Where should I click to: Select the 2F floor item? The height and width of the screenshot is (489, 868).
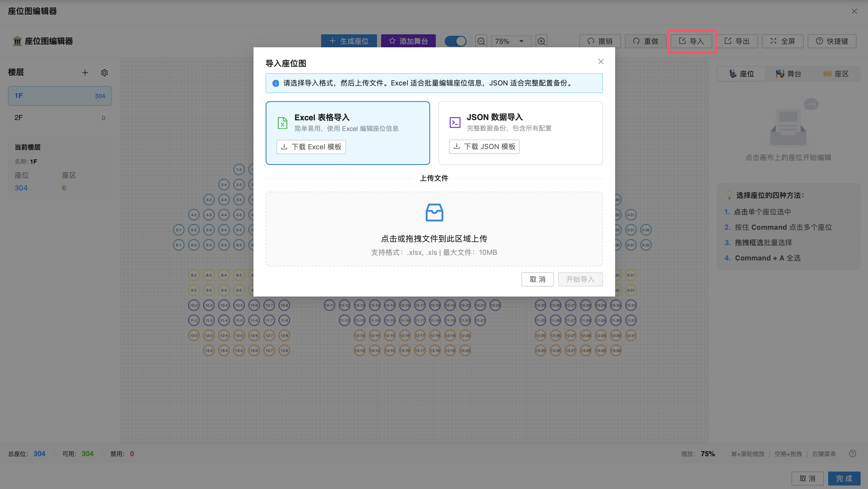60,118
